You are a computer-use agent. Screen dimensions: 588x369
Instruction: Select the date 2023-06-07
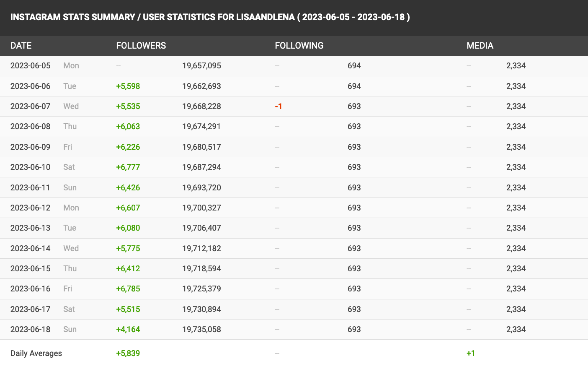[30, 107]
